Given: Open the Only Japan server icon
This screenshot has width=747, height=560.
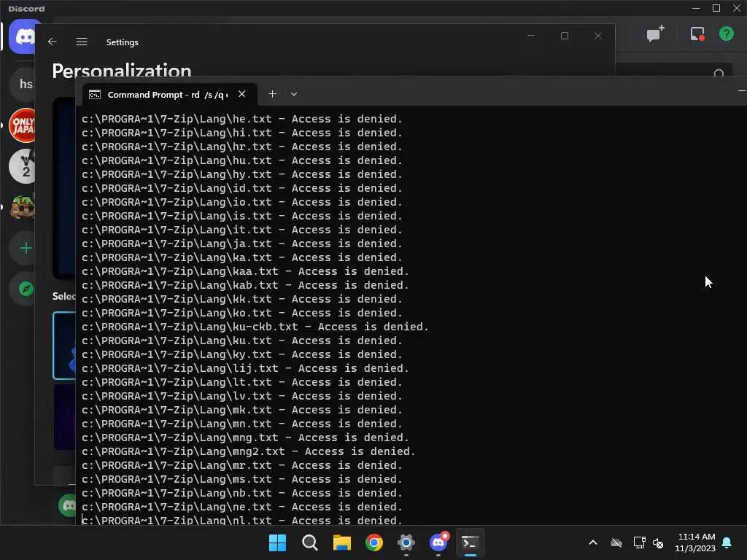Looking at the screenshot, I should click(23, 125).
